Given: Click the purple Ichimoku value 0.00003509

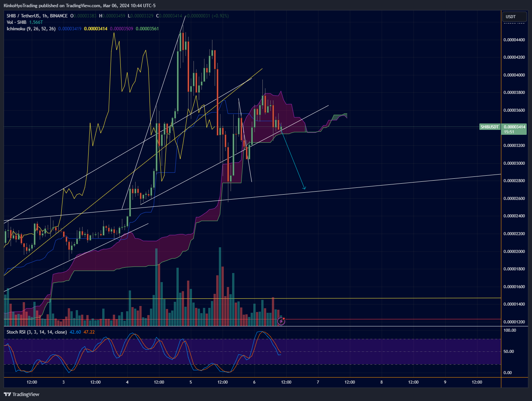Looking at the screenshot, I should click(122, 29).
